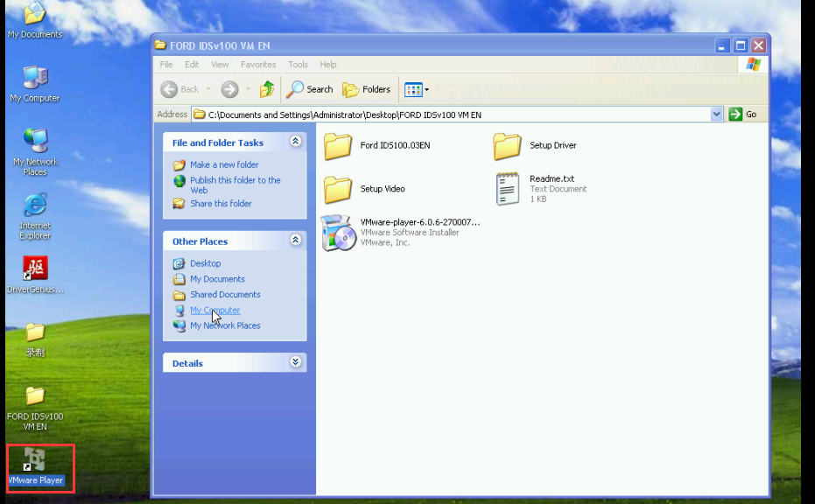Screen dimensions: 815x504
Task: Click Make a new folder
Action: pos(224,164)
